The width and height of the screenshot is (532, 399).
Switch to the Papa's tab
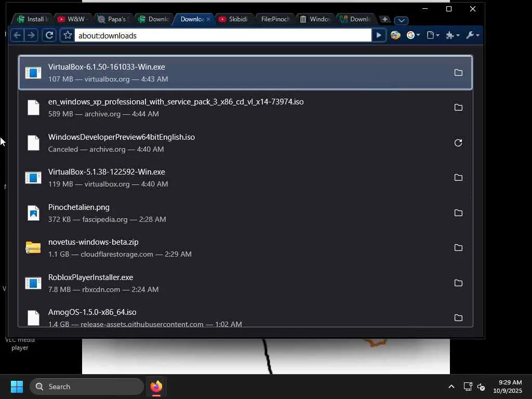[114, 19]
